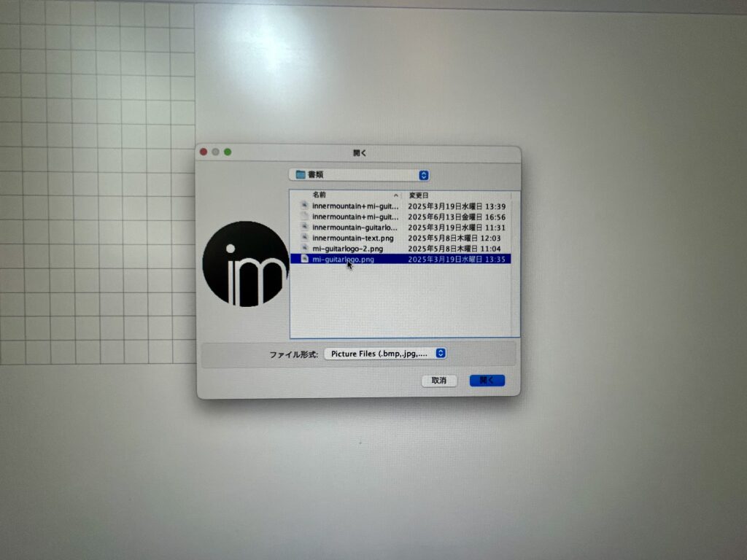
Task: Choose the innermountain-guitarlo... file row
Action: 355,227
